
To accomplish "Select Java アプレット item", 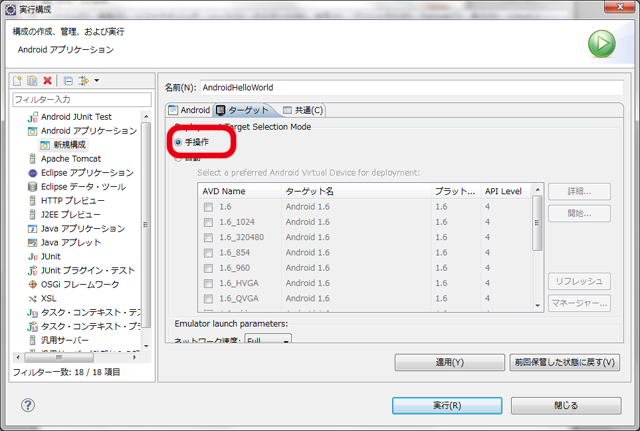I will [x=71, y=242].
